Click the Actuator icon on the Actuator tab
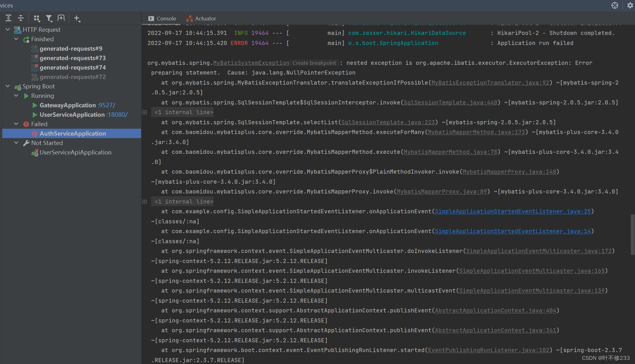635x364 pixels. 189,18
